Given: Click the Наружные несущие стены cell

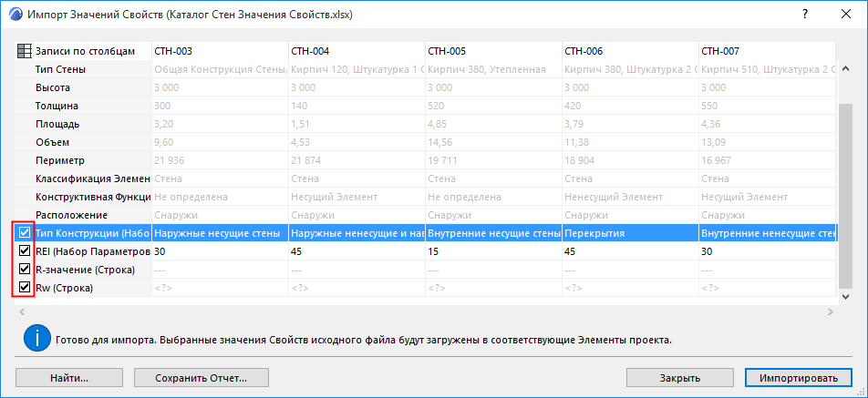Looking at the screenshot, I should pyautogui.click(x=220, y=233).
